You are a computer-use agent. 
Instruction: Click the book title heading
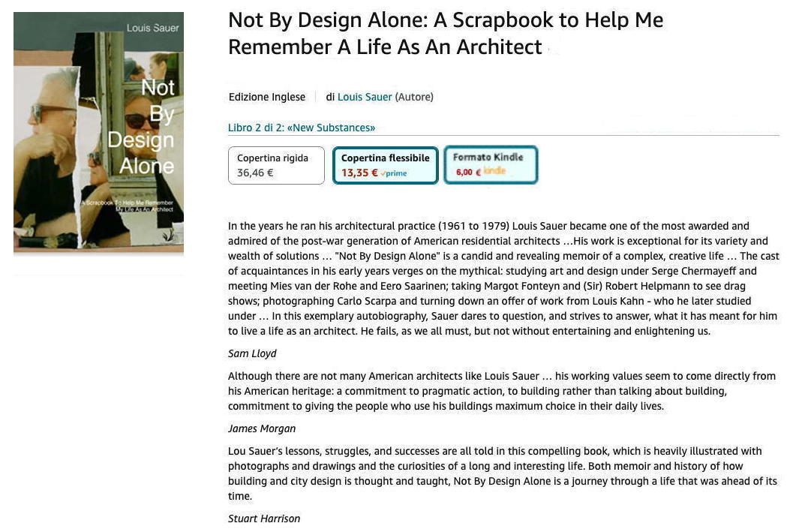click(x=446, y=33)
